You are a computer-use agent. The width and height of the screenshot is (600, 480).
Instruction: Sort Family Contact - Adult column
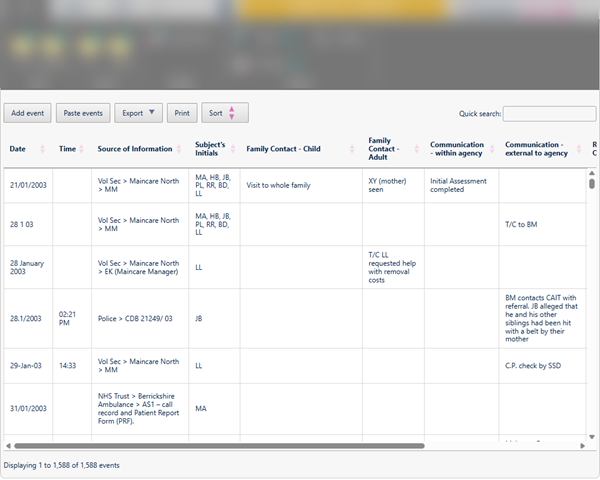(417, 149)
